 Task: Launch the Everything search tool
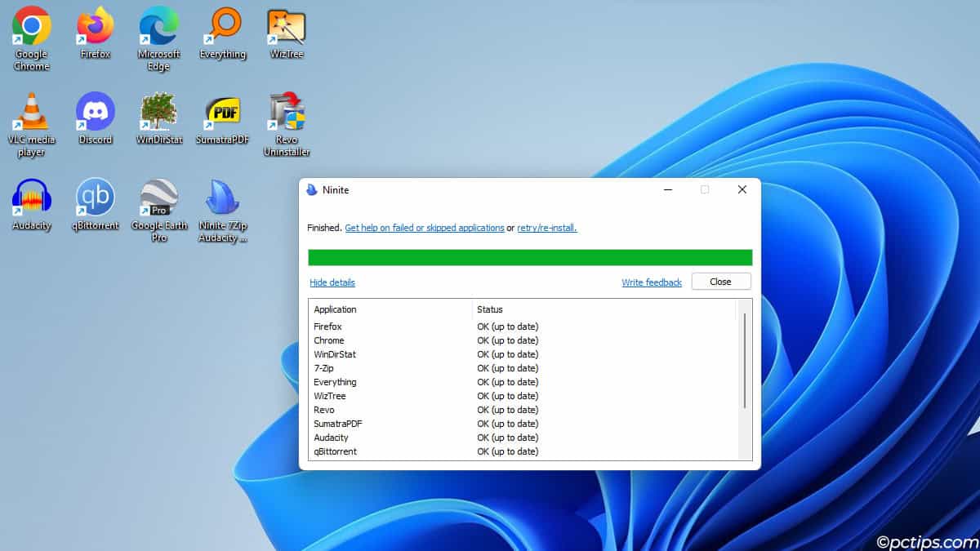pos(222,26)
